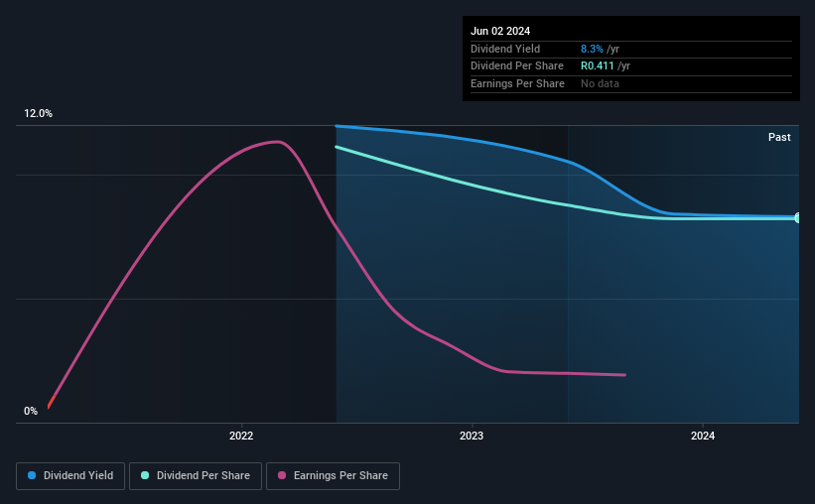Click the 0% y-axis label
This screenshot has height=504, width=815.
(31, 411)
